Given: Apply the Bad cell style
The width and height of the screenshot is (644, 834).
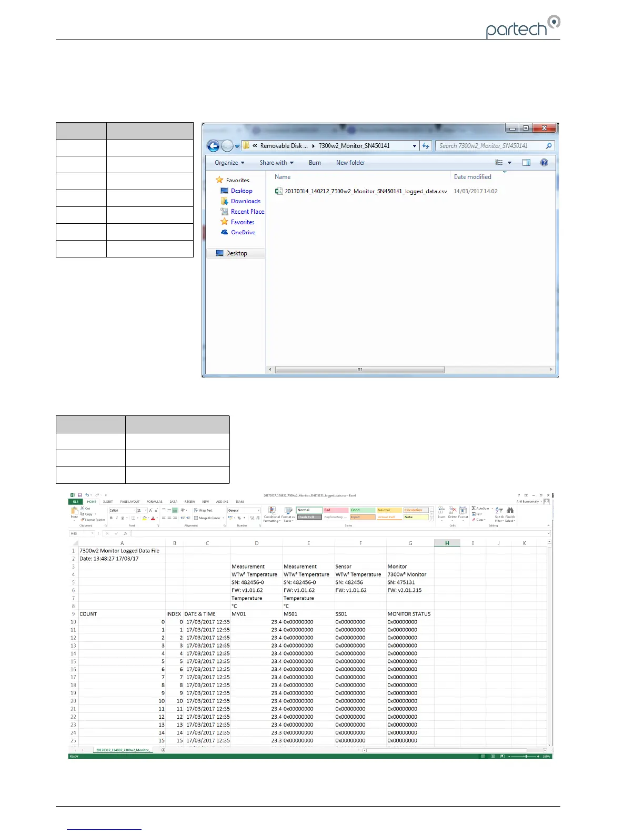Looking at the screenshot, I should [x=336, y=510].
